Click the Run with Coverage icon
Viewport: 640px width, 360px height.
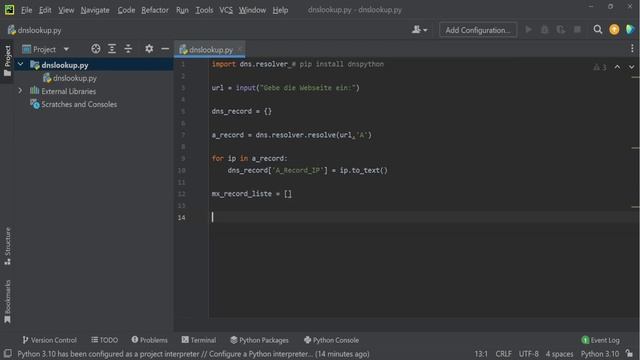561,29
